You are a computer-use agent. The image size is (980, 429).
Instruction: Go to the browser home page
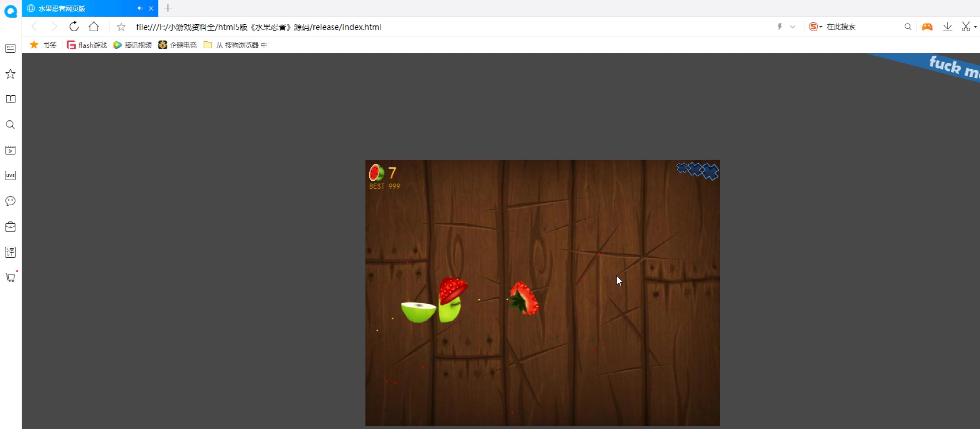click(x=94, y=27)
